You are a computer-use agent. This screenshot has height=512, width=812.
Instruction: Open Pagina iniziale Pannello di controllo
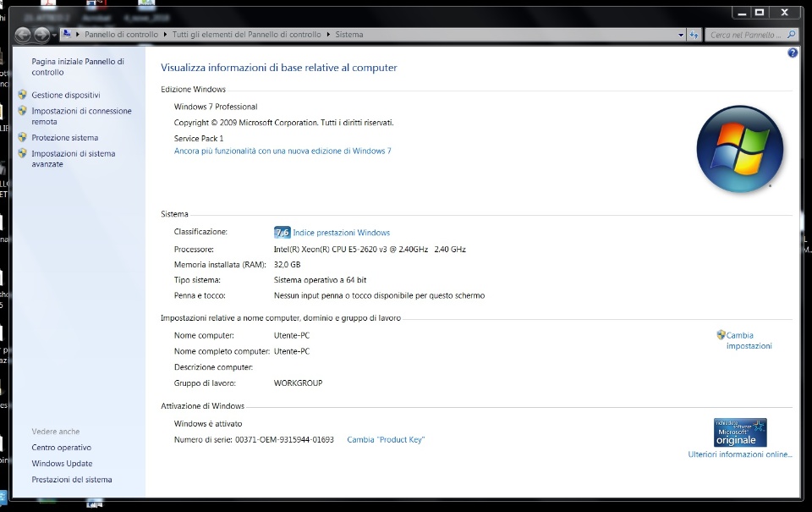click(x=78, y=67)
